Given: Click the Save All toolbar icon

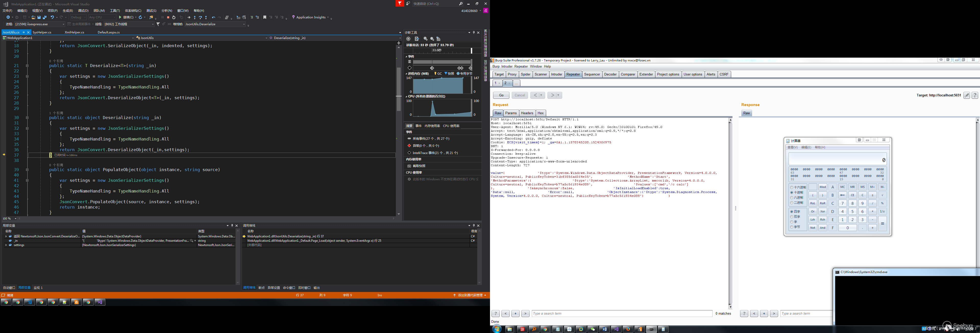Looking at the screenshot, I should 44,18.
